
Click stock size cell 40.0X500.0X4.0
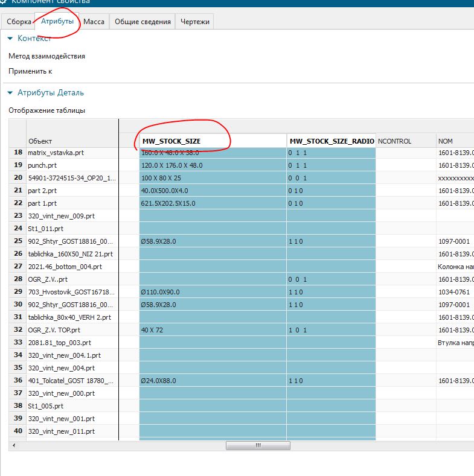pos(213,191)
